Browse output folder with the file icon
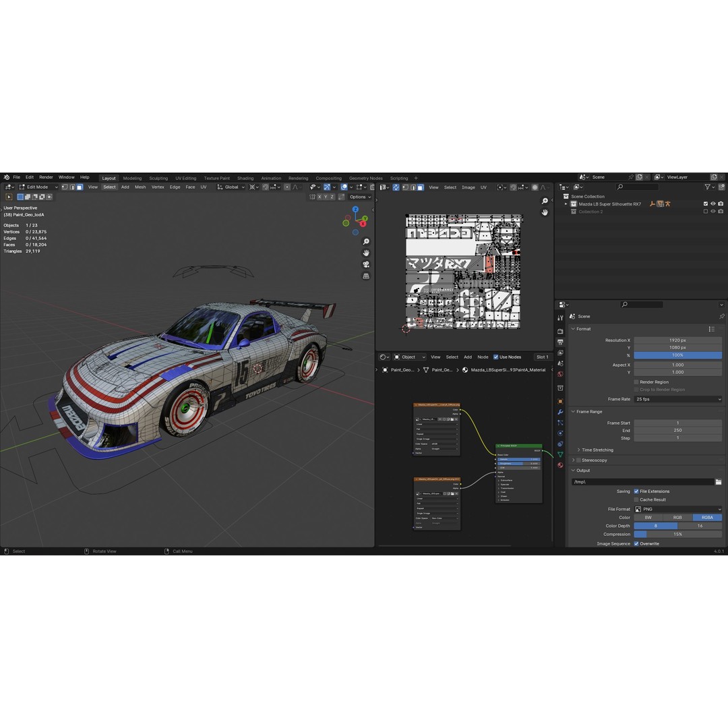Image resolution: width=728 pixels, height=728 pixels. point(719,482)
